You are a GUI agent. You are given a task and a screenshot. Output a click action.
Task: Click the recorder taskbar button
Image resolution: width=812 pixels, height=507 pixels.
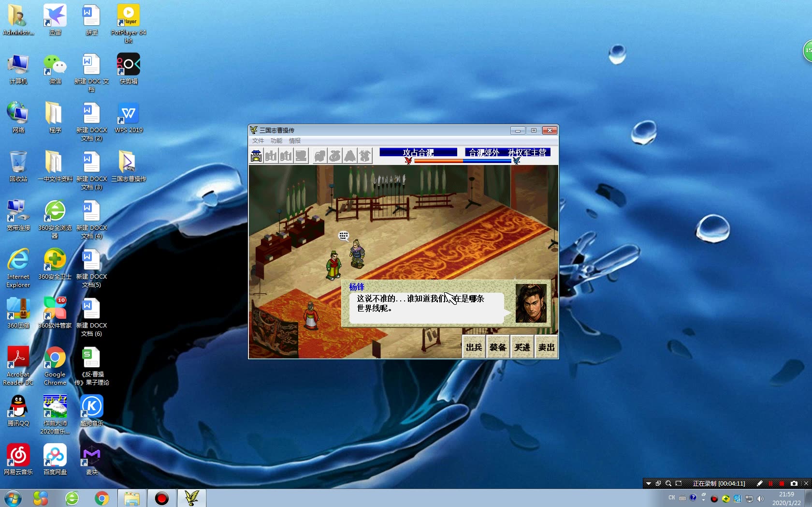(x=161, y=498)
